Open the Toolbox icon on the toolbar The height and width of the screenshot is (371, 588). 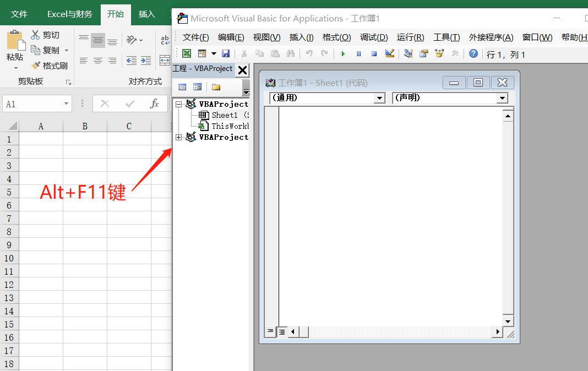tap(454, 53)
